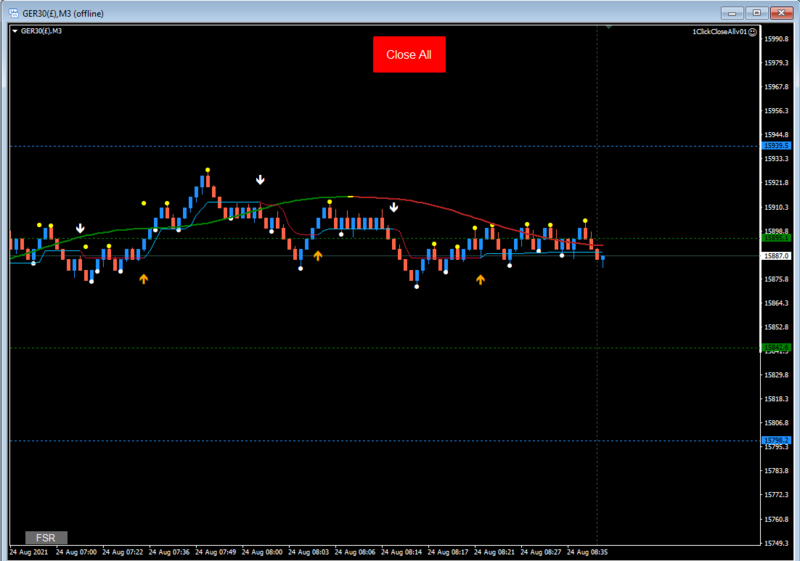Select the orange up arrow at 15887.0 level

tap(318, 256)
